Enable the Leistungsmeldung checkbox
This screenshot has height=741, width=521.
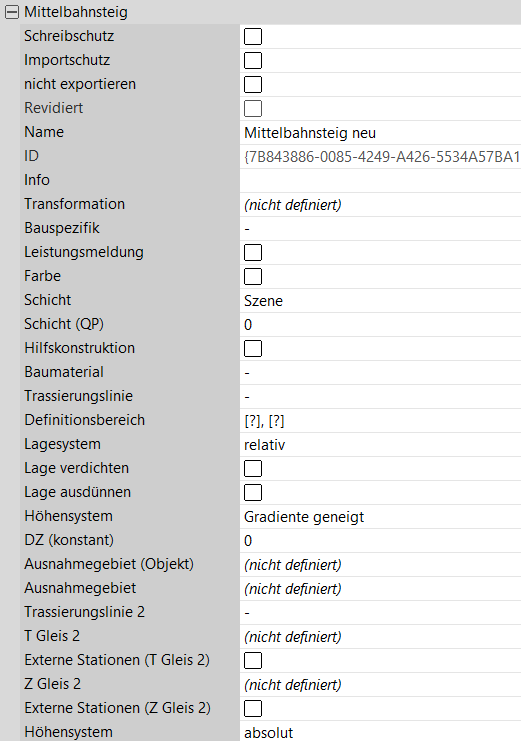pyautogui.click(x=253, y=252)
